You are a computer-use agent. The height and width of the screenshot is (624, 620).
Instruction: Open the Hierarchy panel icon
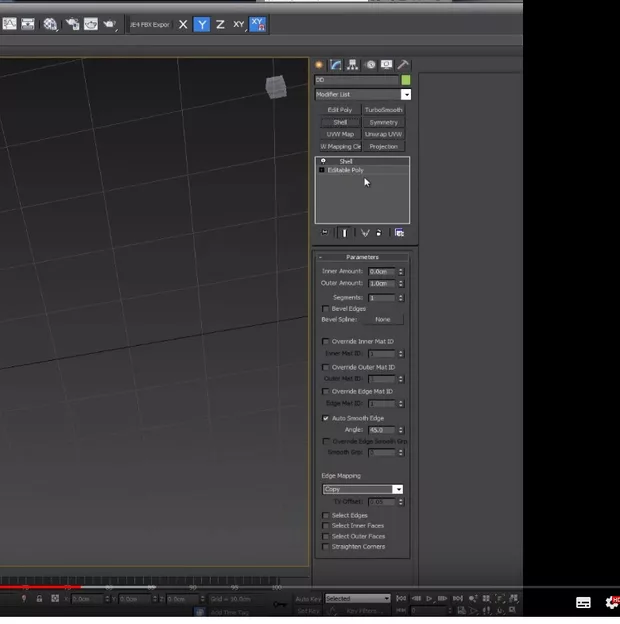353,65
